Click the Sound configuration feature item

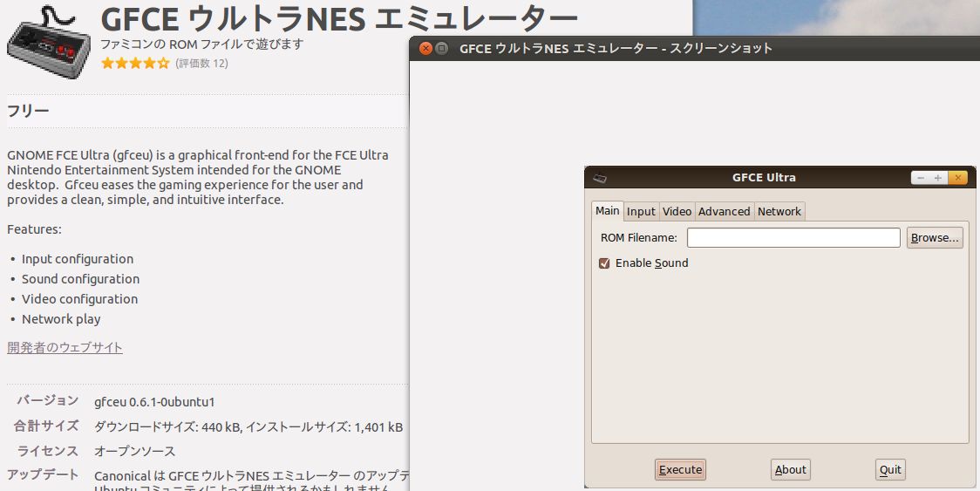[x=80, y=279]
